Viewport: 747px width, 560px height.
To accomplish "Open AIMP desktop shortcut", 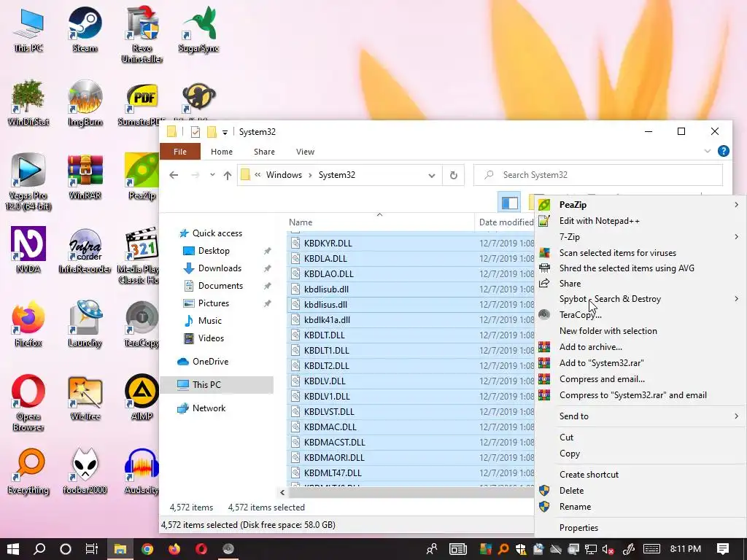I will pos(142,397).
